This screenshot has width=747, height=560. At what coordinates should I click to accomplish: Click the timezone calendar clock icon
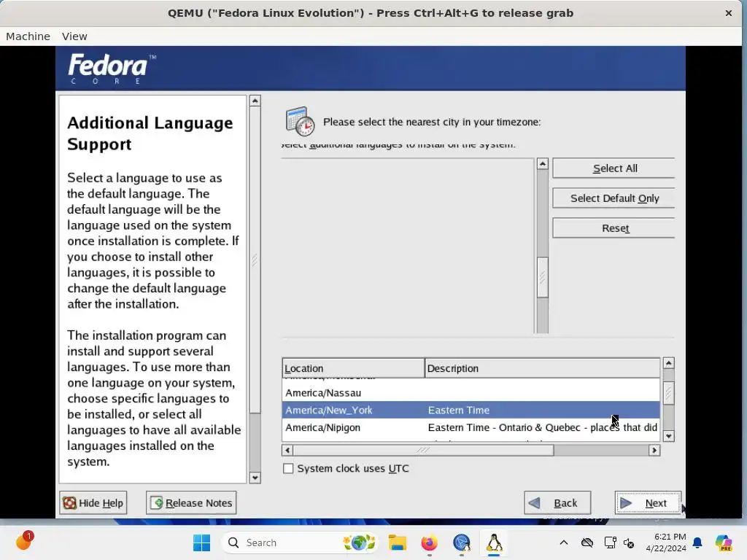coord(300,122)
